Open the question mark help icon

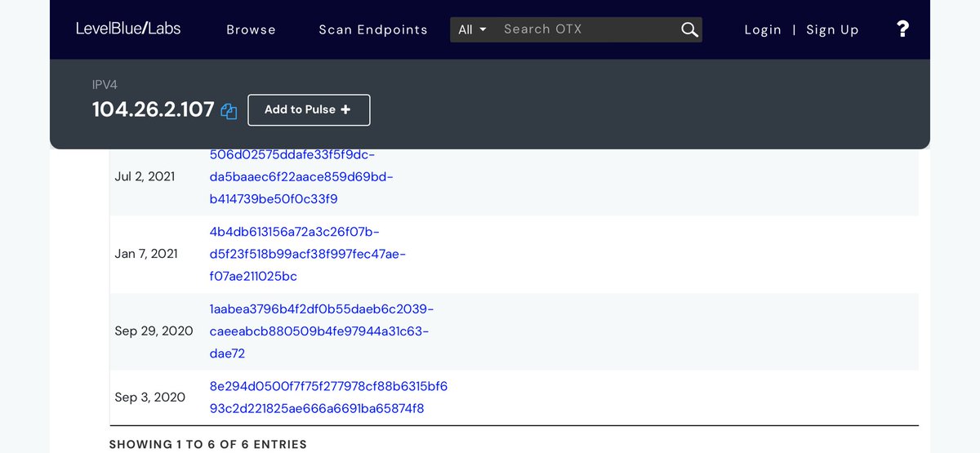[902, 29]
